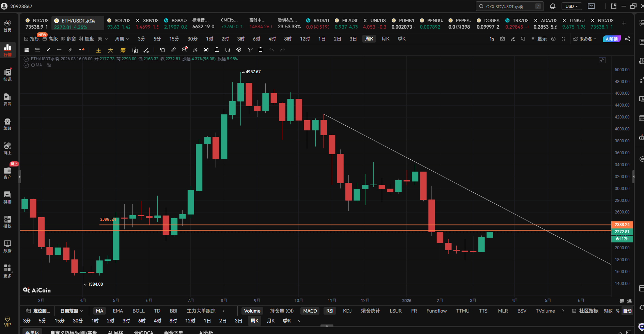Screen dimensions: 644x334
Task: Open the 指标 indicators button
Action: tap(32, 39)
